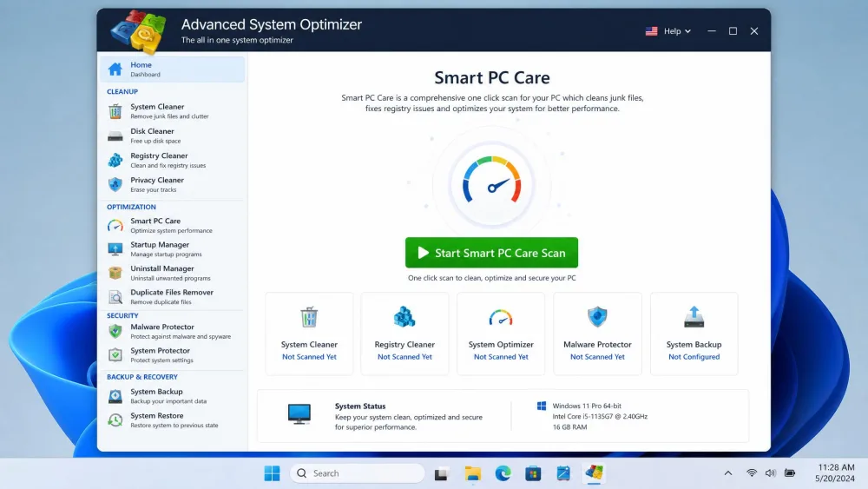Click '16 GB RAM' text
The width and height of the screenshot is (868, 489).
[569, 427]
